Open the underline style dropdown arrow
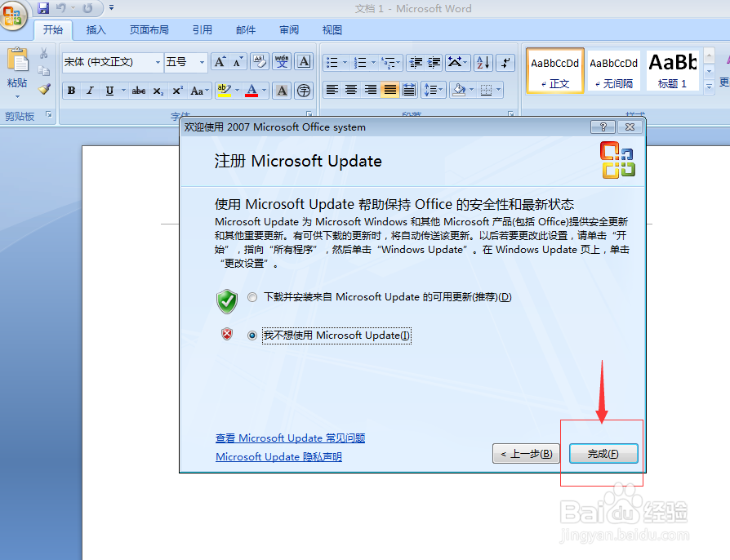This screenshot has width=730, height=560. coord(123,91)
